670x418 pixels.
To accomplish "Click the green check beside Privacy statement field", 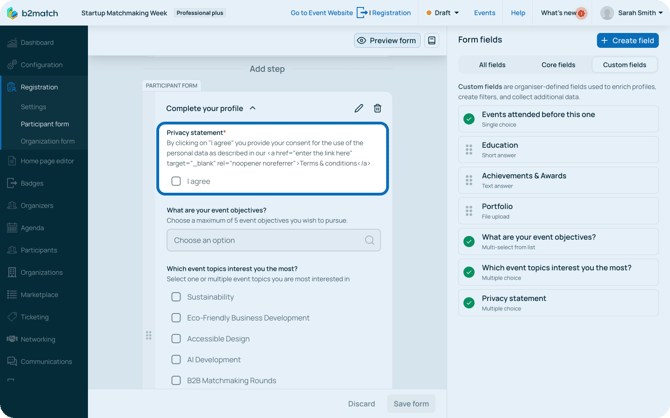I will pos(468,303).
